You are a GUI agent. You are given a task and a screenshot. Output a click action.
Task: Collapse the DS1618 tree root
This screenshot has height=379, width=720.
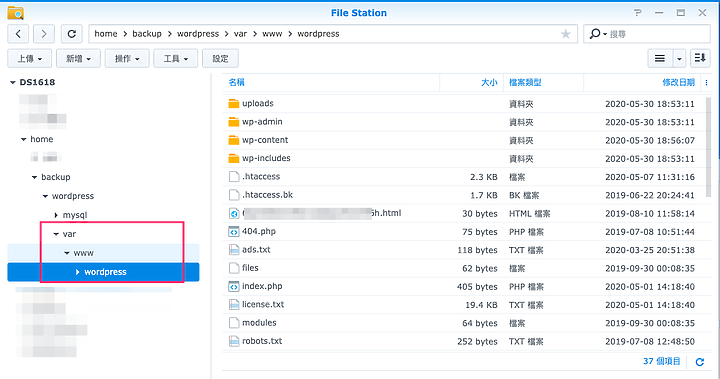(13, 82)
